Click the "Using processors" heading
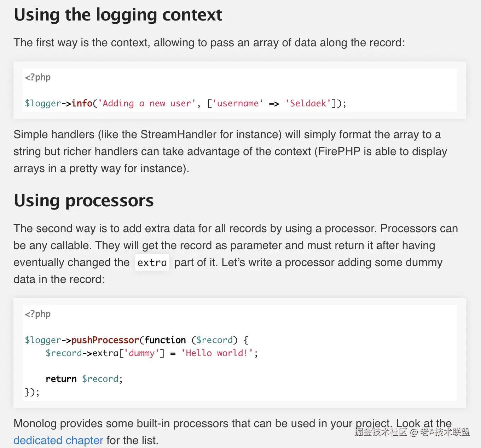The width and height of the screenshot is (481, 448). click(83, 201)
